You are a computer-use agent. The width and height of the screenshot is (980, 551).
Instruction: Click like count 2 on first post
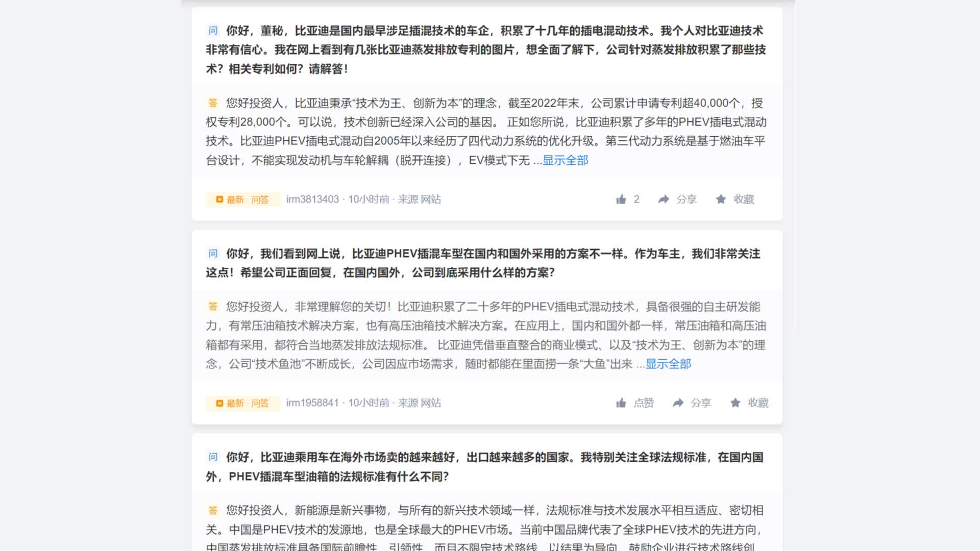pos(636,199)
